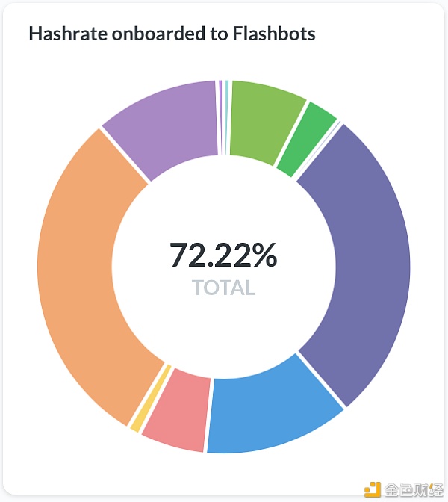
Task: Select the thin violet sliver at top
Action: click(220, 117)
